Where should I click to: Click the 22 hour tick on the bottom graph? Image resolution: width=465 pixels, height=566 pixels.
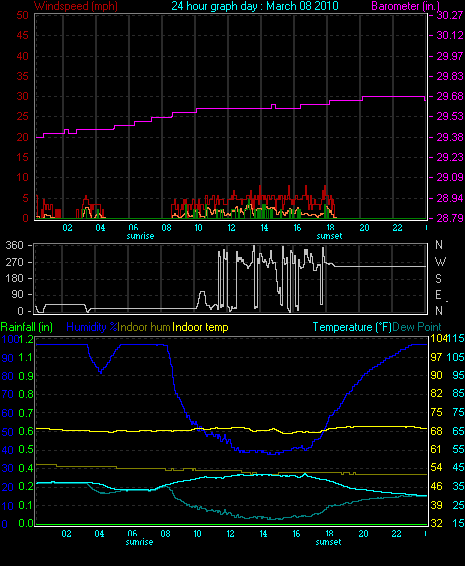coord(396,534)
